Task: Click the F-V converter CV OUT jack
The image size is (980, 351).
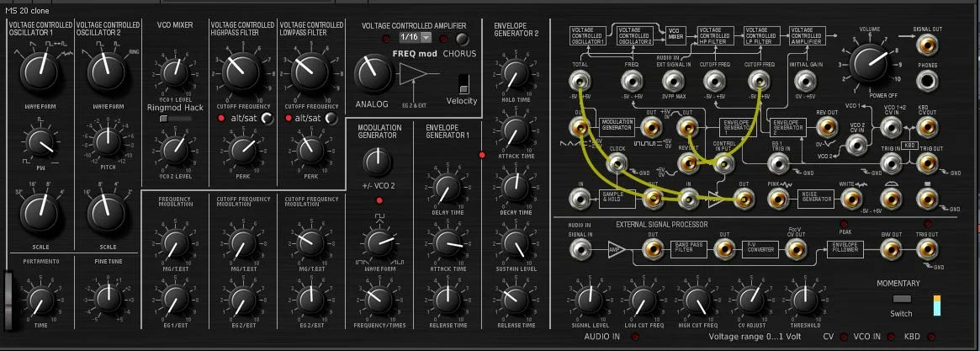Action: point(795,249)
